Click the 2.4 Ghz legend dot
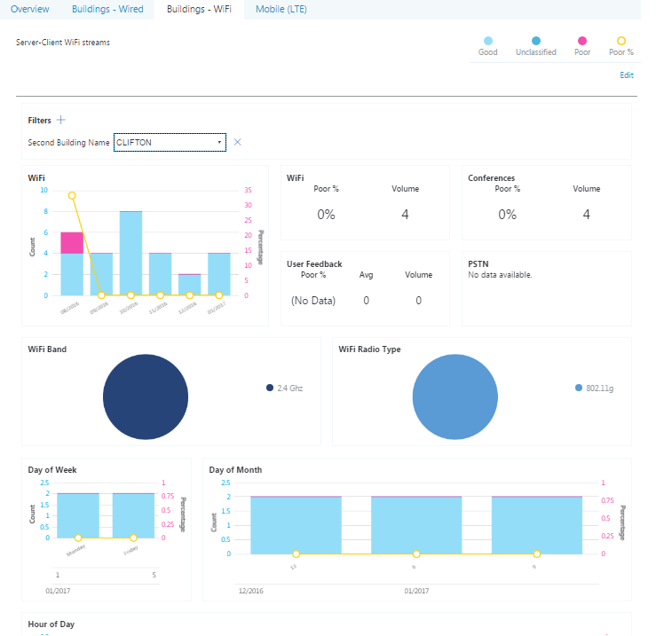 [269, 389]
